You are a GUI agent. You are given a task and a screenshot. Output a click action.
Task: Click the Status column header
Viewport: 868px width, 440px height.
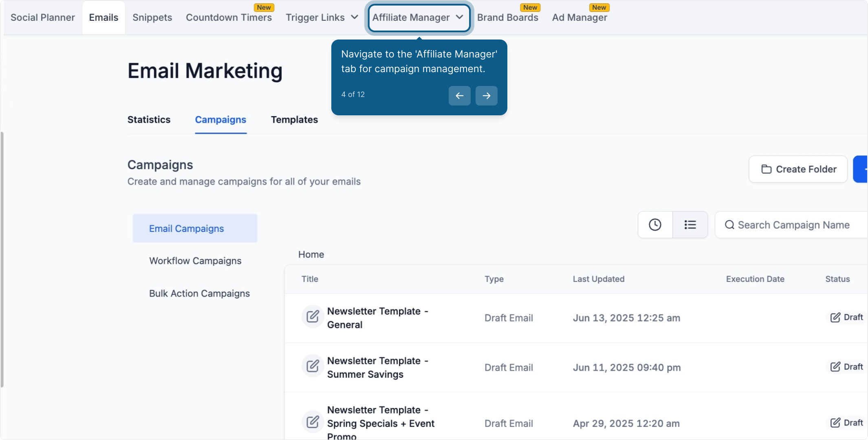pos(837,279)
